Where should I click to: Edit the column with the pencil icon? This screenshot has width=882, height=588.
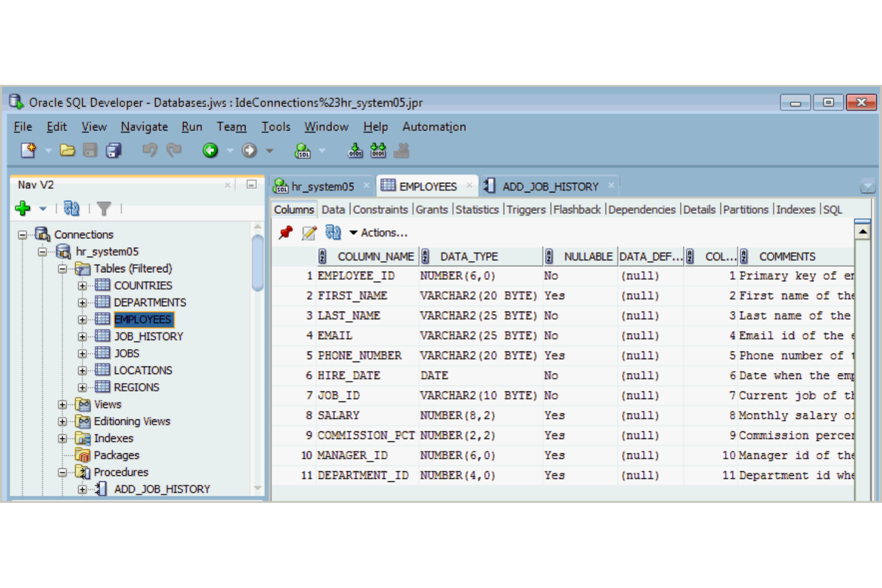(309, 233)
